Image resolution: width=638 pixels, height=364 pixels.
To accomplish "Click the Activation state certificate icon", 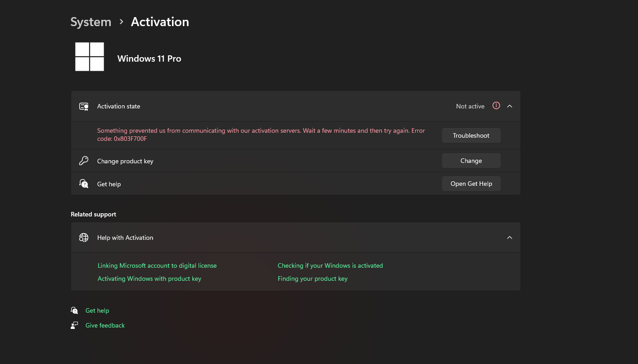I will [x=84, y=107].
